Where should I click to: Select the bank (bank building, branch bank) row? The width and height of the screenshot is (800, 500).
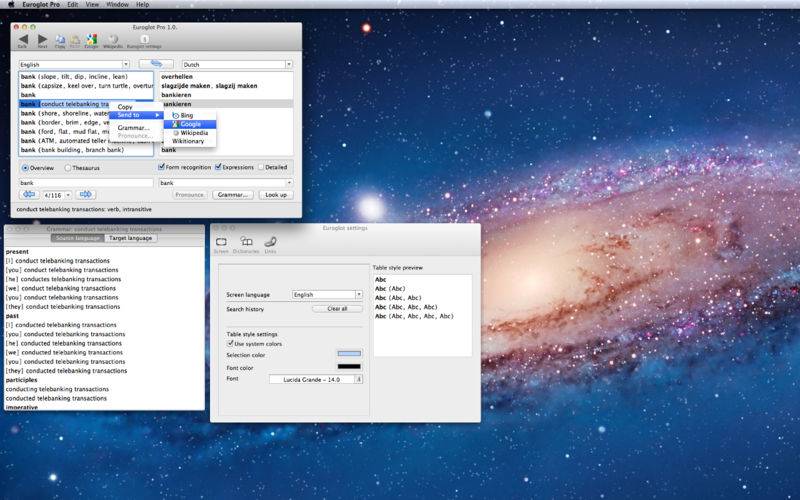[x=86, y=150]
